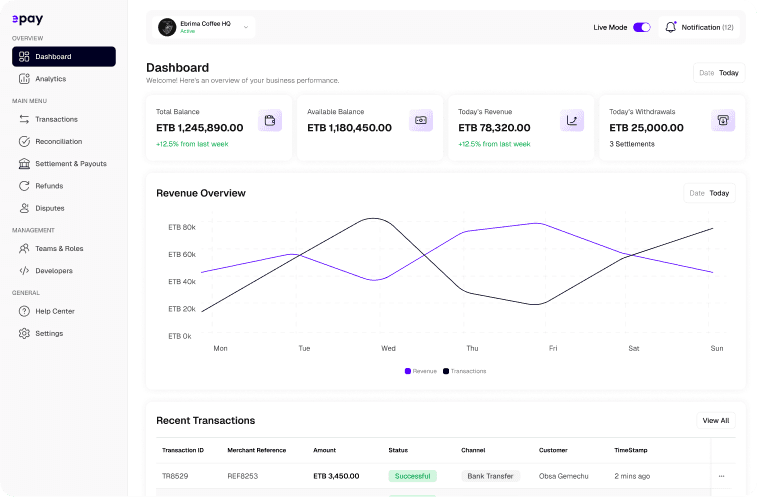Click the Amount column header
This screenshot has width=757, height=497.
pos(324,450)
